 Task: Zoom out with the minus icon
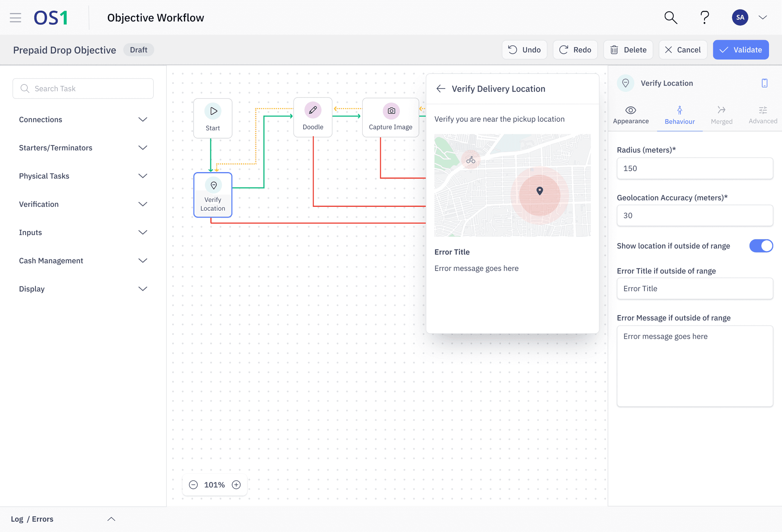tap(194, 485)
